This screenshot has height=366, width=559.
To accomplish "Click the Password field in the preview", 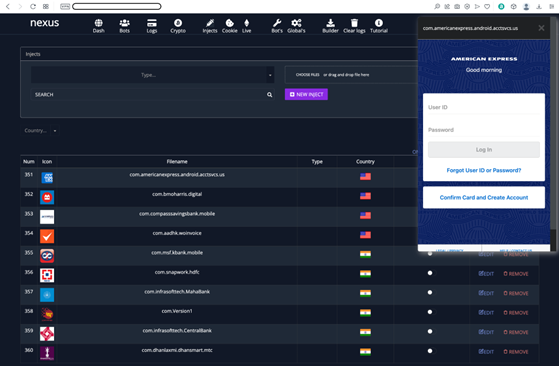I will click(484, 130).
